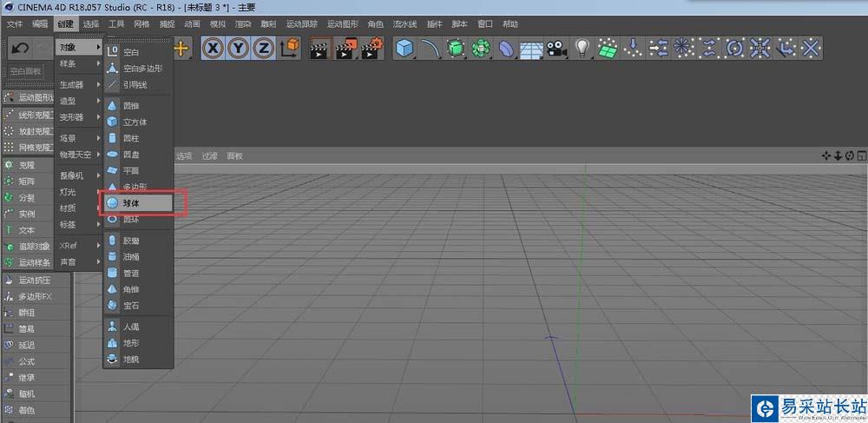The height and width of the screenshot is (423, 868).
Task: Open the 运动图形 menu
Action: click(343, 24)
